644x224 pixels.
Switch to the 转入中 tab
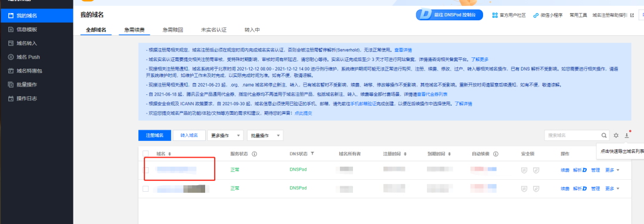252,30
